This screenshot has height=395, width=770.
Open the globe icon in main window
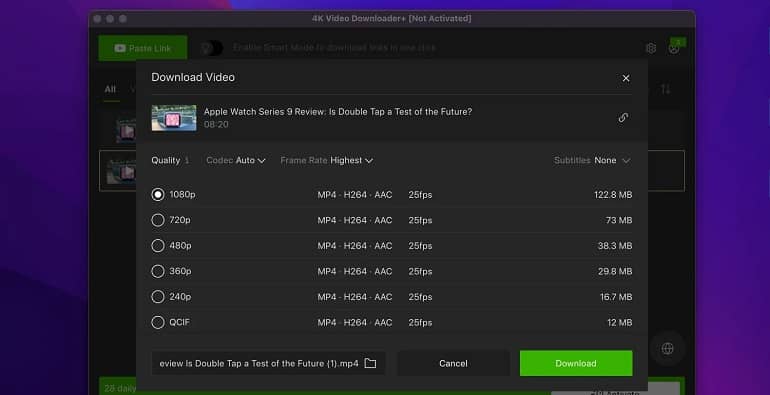[x=667, y=348]
